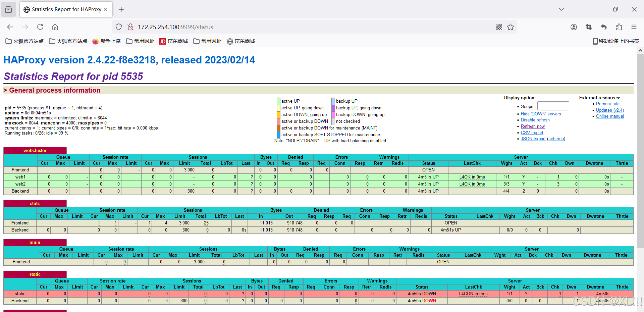List all tabs with the dropdown arrow
This screenshot has height=312, width=644.
pos(561,9)
